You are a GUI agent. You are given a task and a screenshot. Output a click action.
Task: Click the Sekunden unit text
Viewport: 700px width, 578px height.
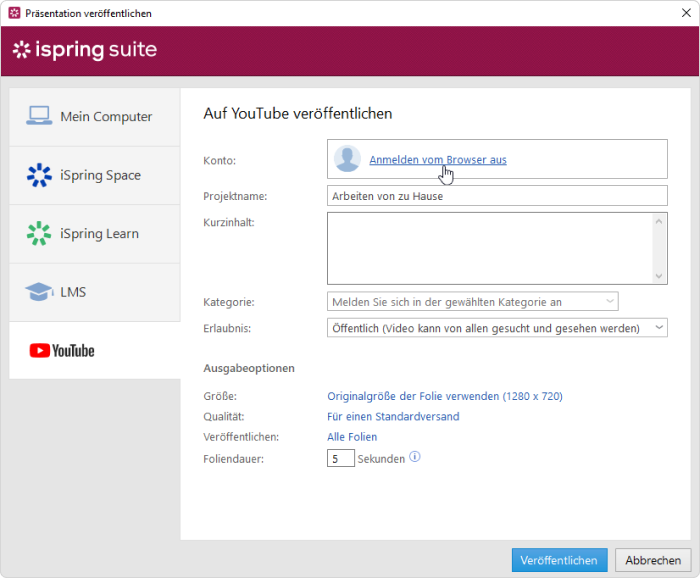(x=381, y=459)
